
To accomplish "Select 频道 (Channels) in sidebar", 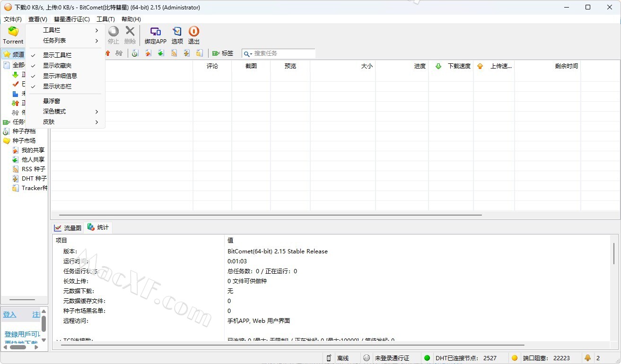I will (x=13, y=54).
